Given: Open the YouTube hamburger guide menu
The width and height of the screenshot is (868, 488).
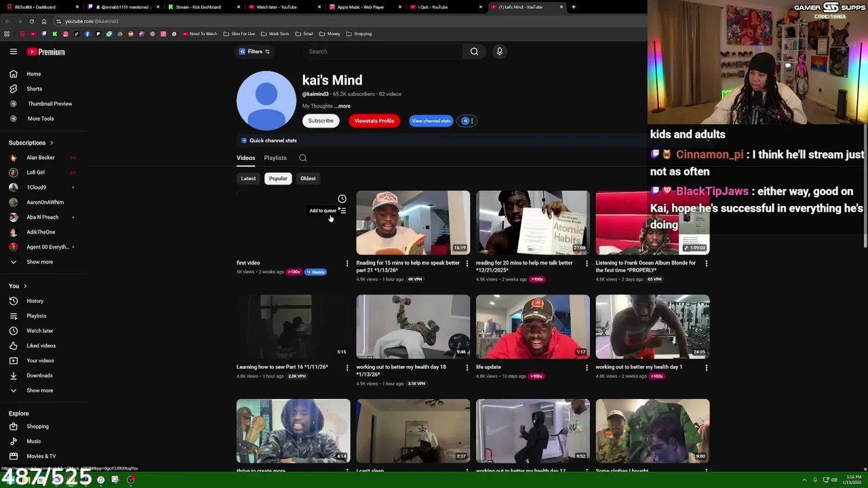Looking at the screenshot, I should click(x=13, y=52).
